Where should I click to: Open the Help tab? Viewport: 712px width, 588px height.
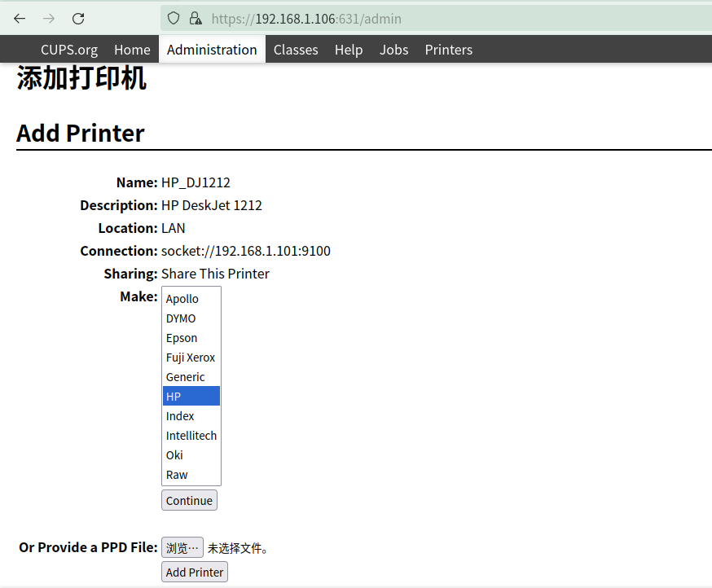tap(349, 50)
